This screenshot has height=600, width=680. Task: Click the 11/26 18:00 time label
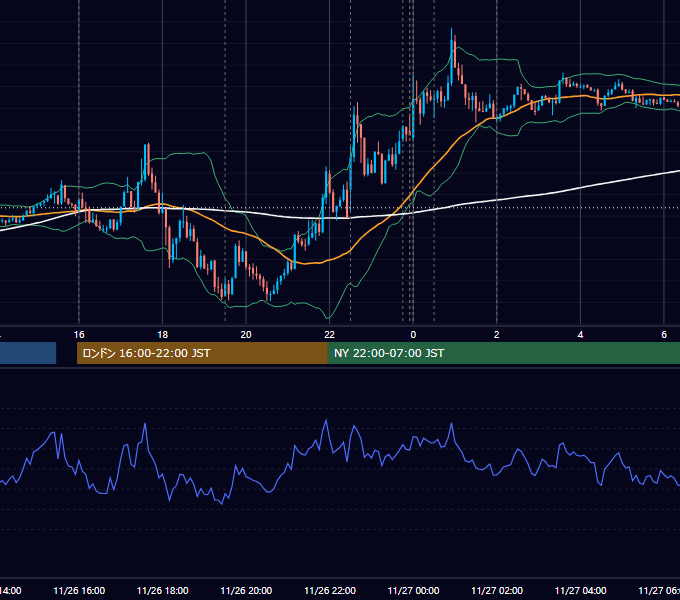(163, 590)
